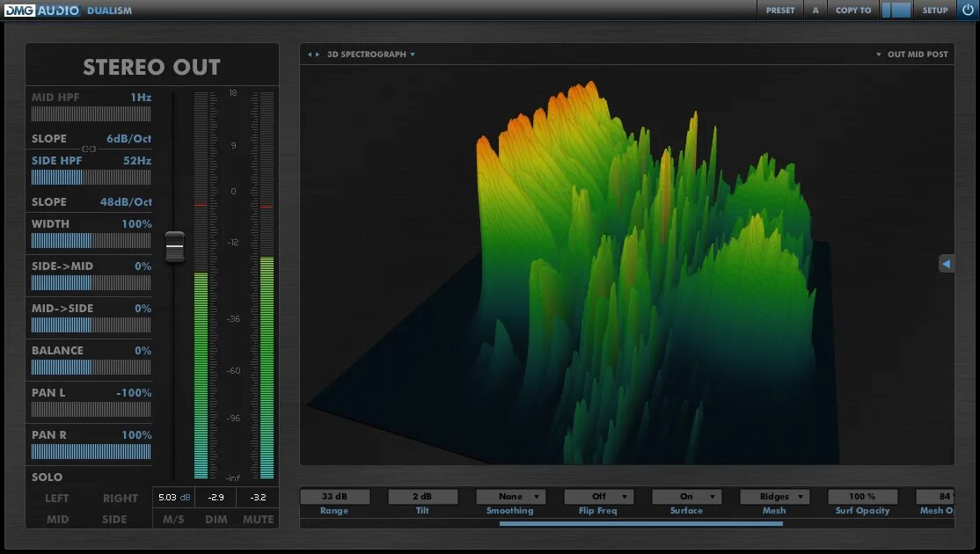Adjust the WIDTH slider at 100%
The width and height of the screenshot is (980, 554).
89,240
